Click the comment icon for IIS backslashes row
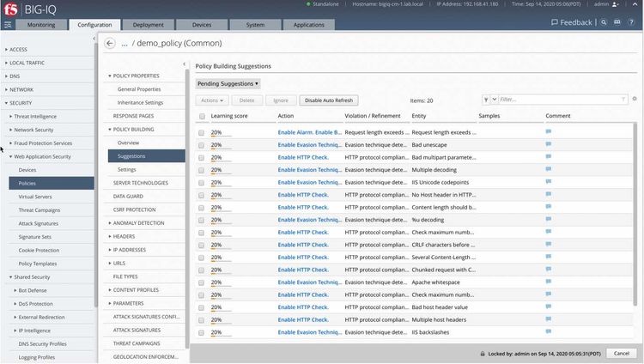 pos(549,331)
